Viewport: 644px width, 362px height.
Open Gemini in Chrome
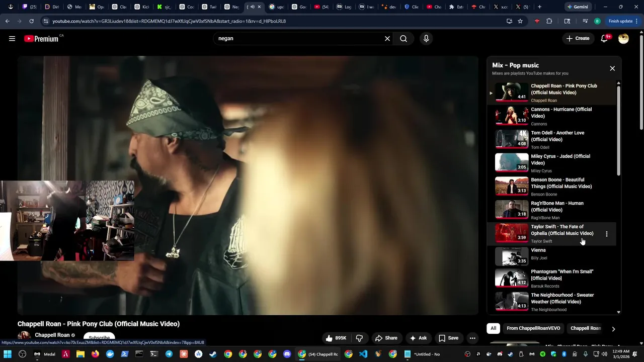pos(577,7)
